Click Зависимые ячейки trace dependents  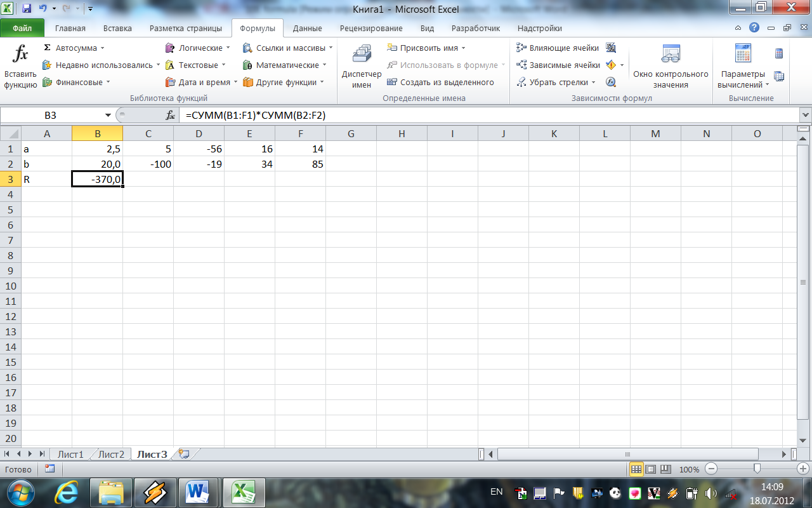(x=558, y=65)
